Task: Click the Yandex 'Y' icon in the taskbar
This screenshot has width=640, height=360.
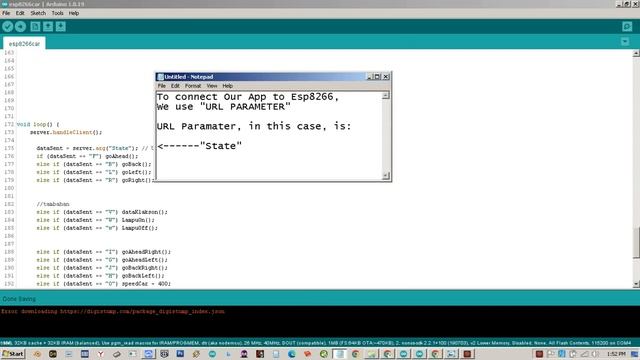Action: tap(100, 354)
